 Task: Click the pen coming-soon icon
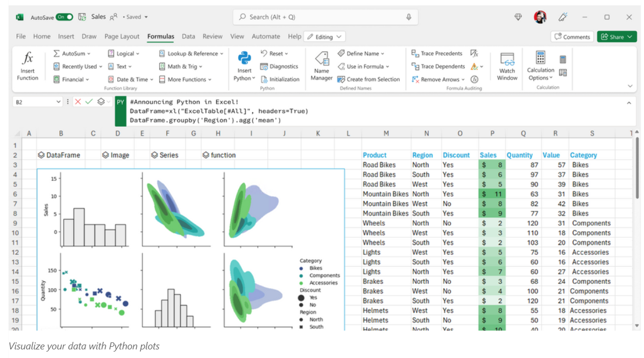[x=563, y=17]
